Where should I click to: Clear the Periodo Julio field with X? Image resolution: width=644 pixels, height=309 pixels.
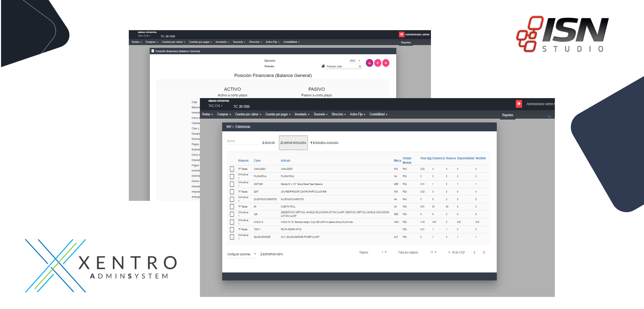click(x=360, y=66)
